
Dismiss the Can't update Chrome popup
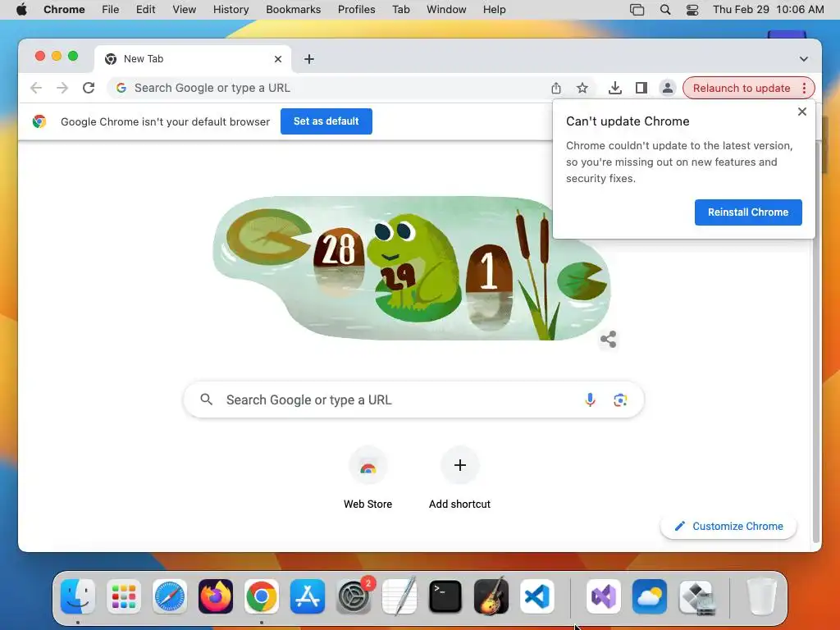[x=802, y=112]
